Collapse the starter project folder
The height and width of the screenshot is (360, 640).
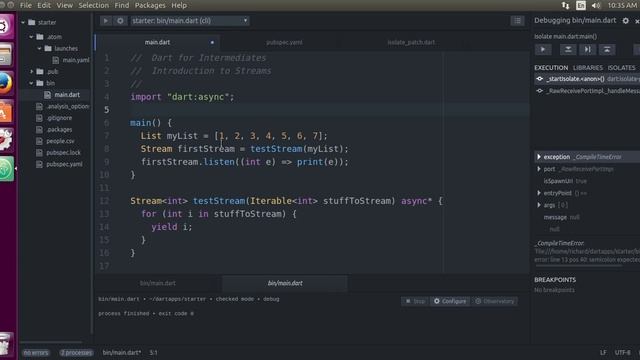(x=23, y=22)
